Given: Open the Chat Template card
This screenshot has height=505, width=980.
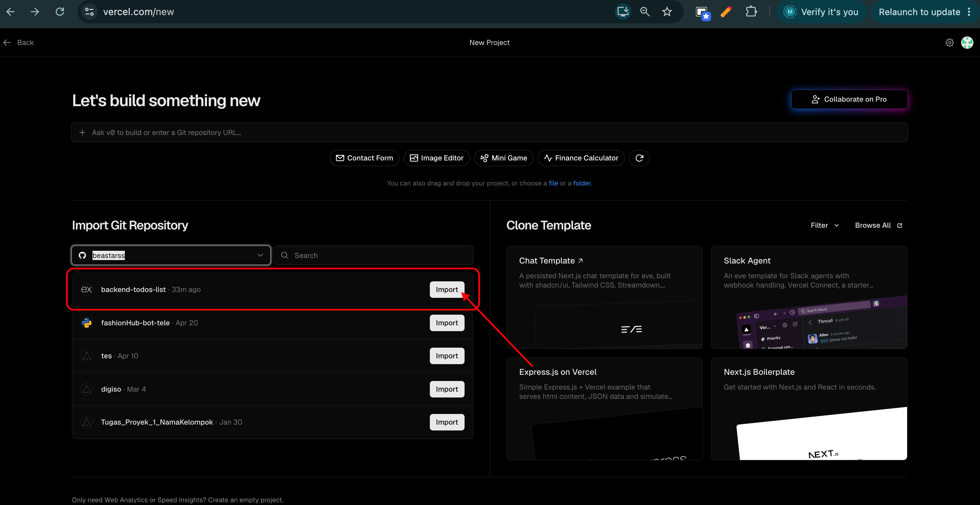Looking at the screenshot, I should click(604, 298).
